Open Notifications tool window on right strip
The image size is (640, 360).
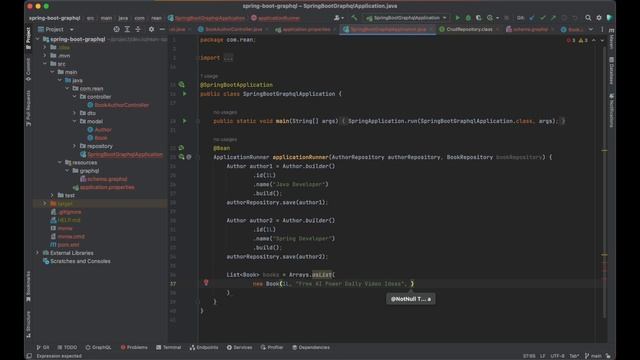611,110
